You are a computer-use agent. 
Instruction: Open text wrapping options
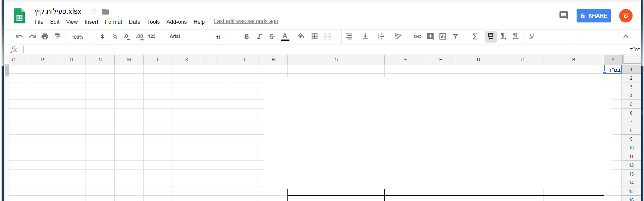[381, 36]
